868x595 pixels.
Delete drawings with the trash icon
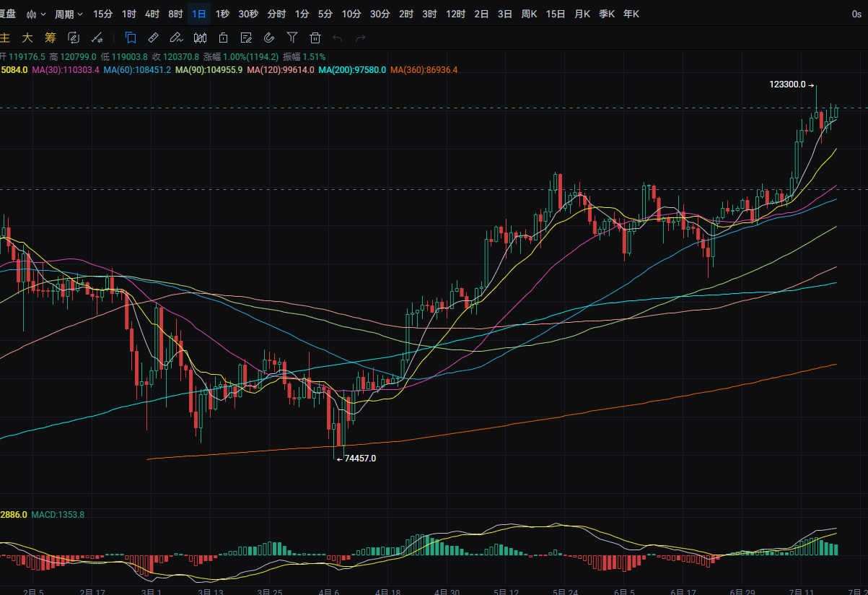[x=315, y=38]
